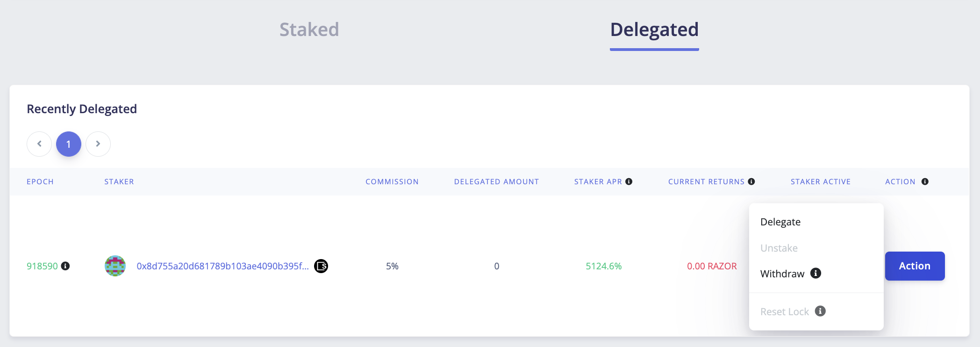Click the epoch number 918590
Screen dimensions: 980x347
point(42,266)
